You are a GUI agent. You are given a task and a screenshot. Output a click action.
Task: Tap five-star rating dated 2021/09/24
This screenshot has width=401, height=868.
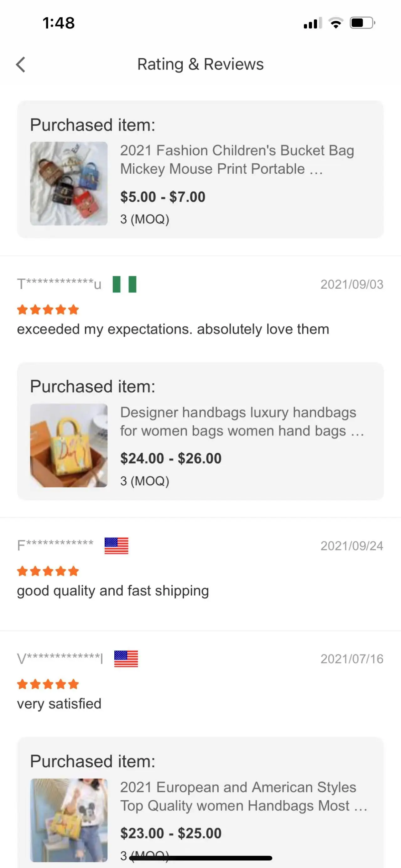[48, 571]
